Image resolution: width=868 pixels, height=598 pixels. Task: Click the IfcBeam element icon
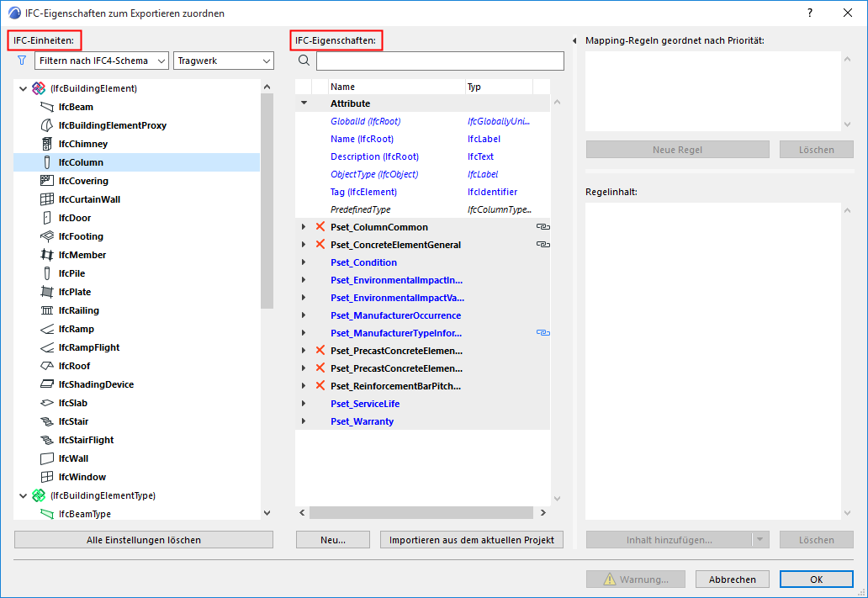pos(47,107)
